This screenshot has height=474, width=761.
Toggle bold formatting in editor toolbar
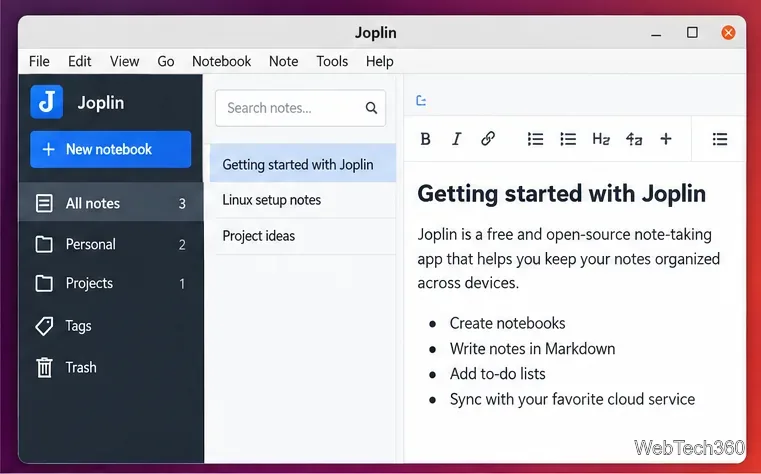click(426, 139)
